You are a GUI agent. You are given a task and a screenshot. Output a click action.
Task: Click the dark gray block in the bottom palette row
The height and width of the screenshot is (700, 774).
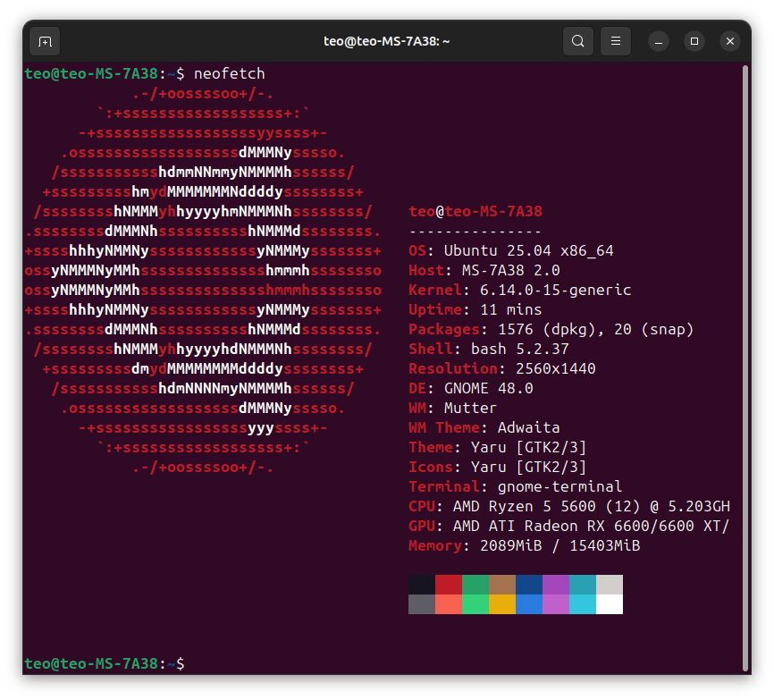(x=422, y=604)
